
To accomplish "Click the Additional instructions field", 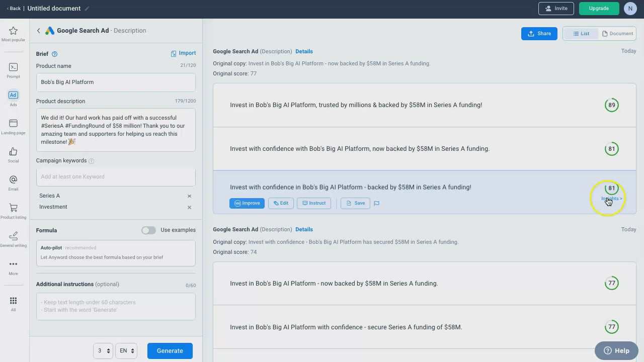I will 116,306.
